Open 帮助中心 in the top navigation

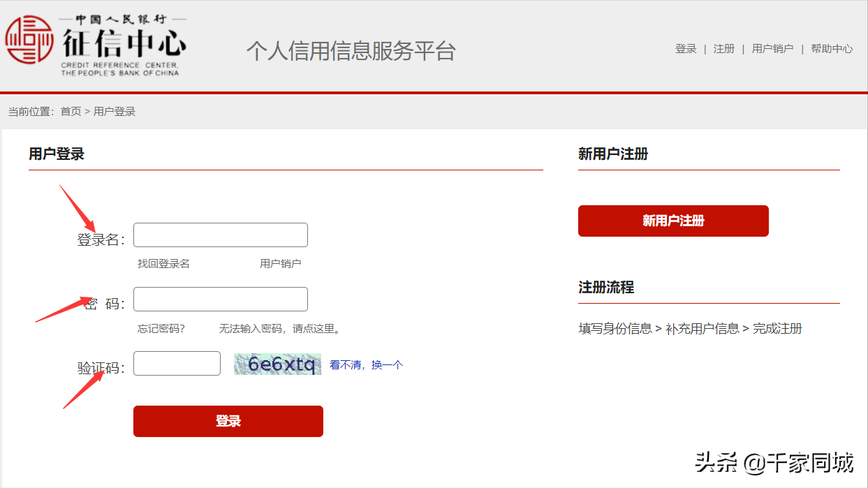(x=832, y=49)
